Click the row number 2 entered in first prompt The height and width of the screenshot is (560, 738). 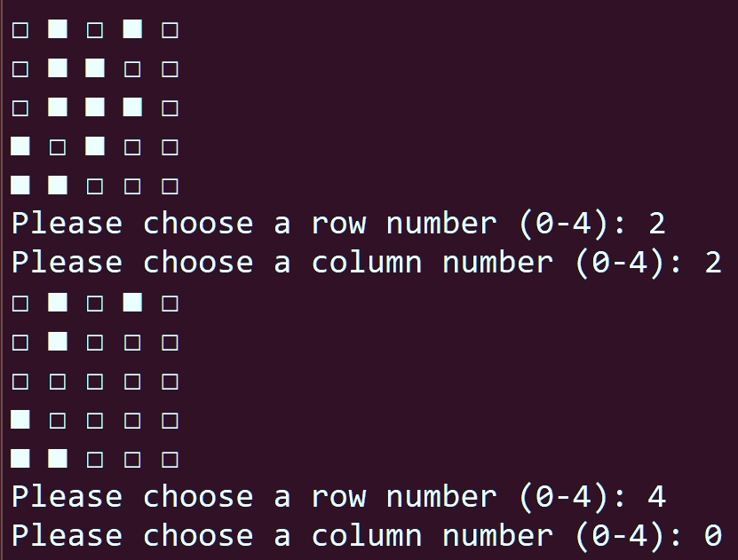pyautogui.click(x=656, y=224)
